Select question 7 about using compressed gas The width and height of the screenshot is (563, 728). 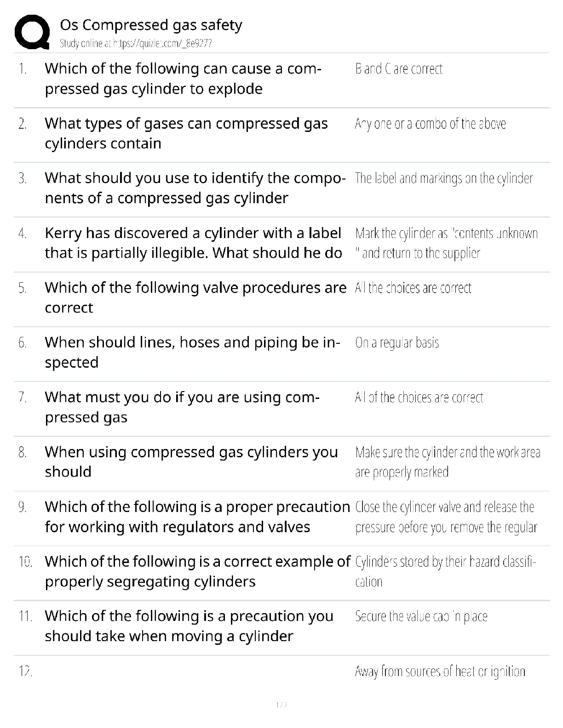coord(182,407)
